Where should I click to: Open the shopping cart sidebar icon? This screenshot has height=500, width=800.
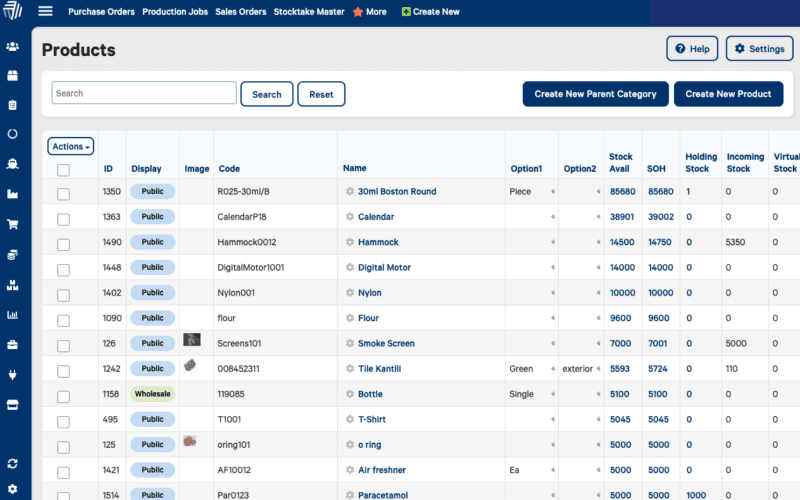coord(12,224)
